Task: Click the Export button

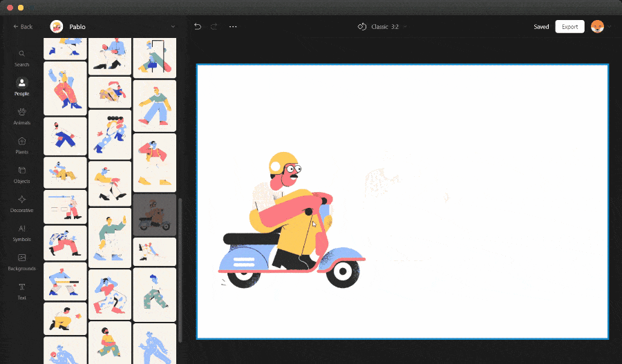Action: [569, 26]
